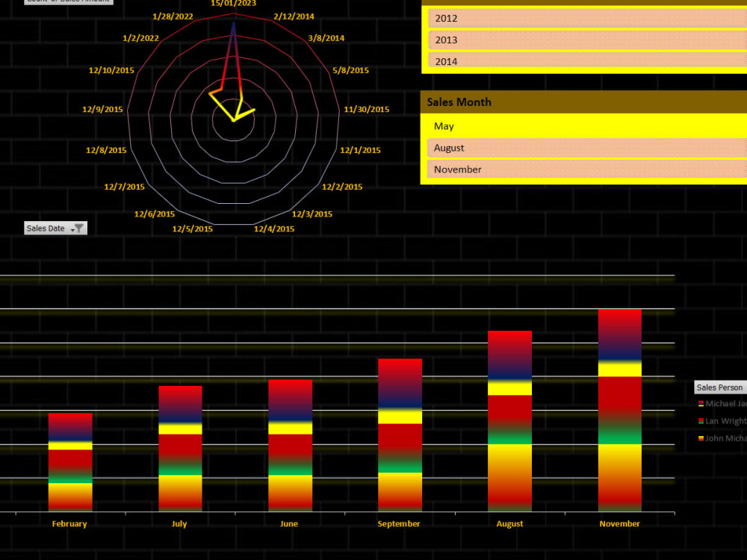Click radar label 12/4/2015
This screenshot has height=560, width=747.
click(274, 229)
